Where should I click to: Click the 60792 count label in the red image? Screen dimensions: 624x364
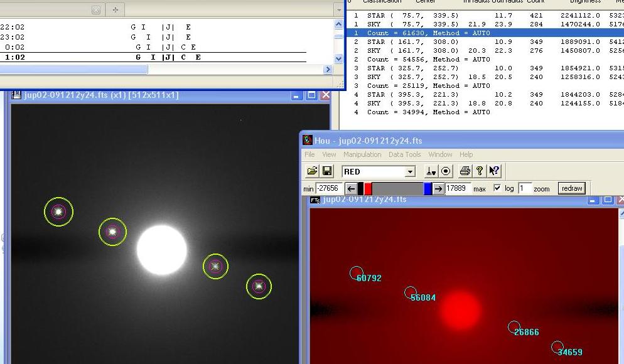(369, 278)
